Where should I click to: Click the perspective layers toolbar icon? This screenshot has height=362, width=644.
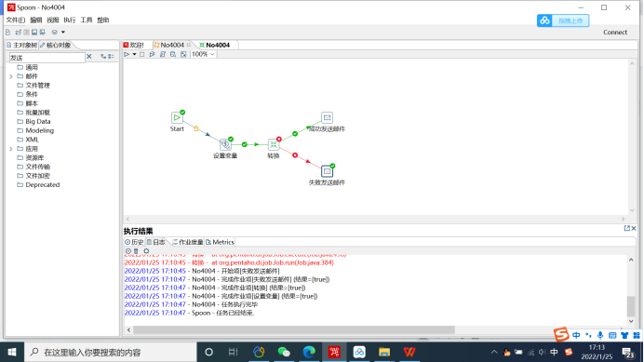point(55,32)
